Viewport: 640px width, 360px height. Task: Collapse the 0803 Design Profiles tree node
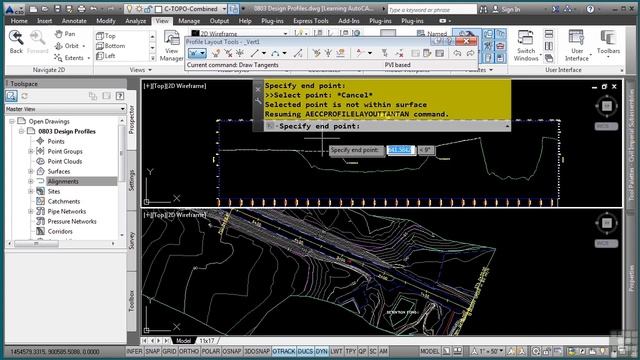[22, 131]
